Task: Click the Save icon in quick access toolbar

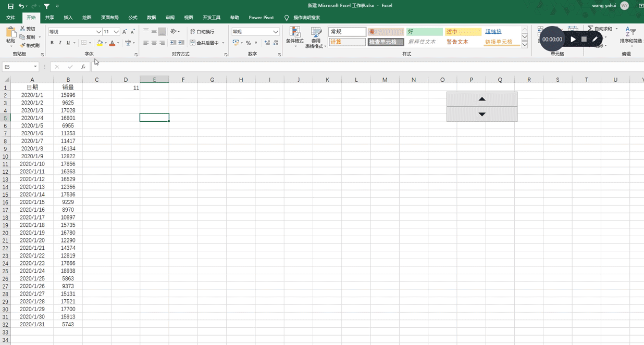Action: click(10, 6)
